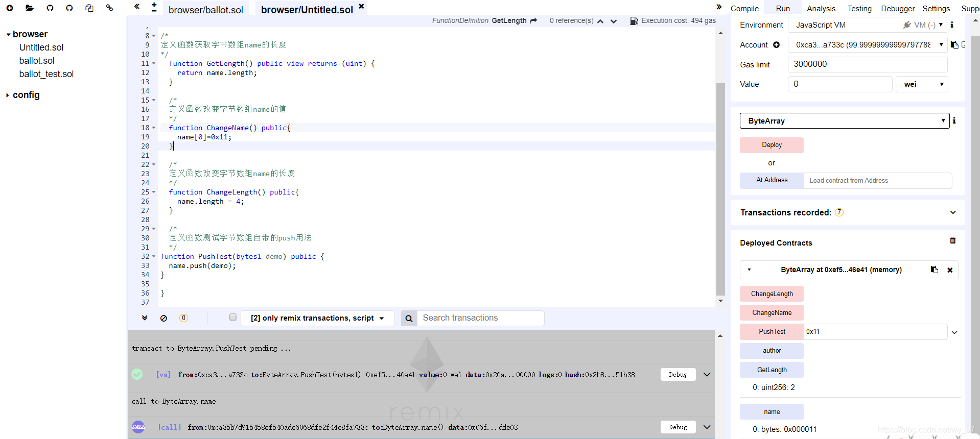
Task: Click the PushTest 0x11 argument field
Action: click(x=875, y=332)
